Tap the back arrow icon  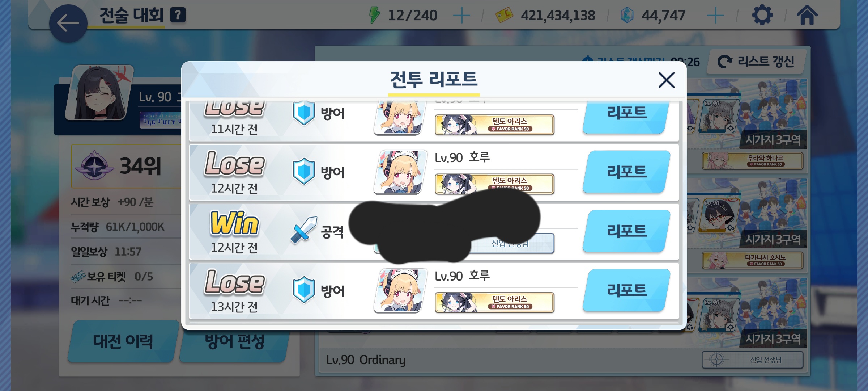click(68, 24)
